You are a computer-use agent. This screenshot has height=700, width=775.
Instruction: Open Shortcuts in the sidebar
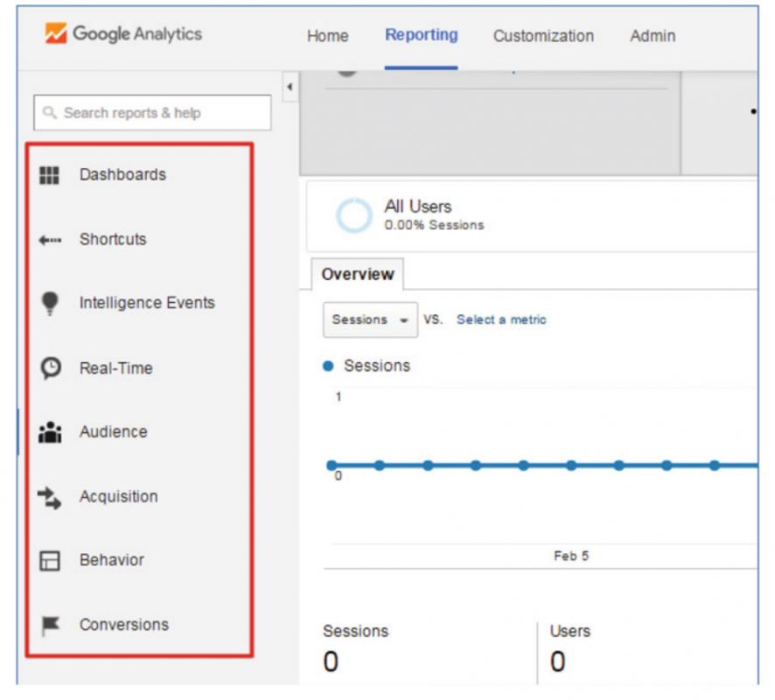[x=113, y=240]
